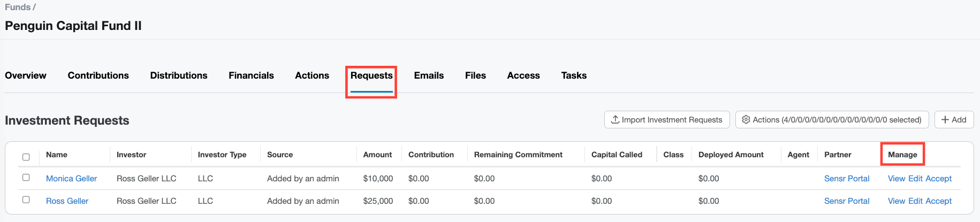Open the Financials tab
Viewport: 980px width, 222px height.
251,75
